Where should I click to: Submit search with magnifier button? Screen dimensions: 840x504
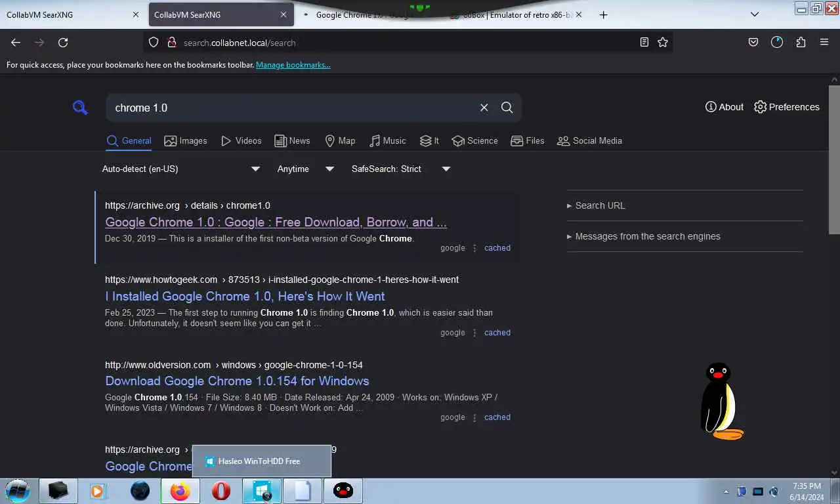(507, 108)
